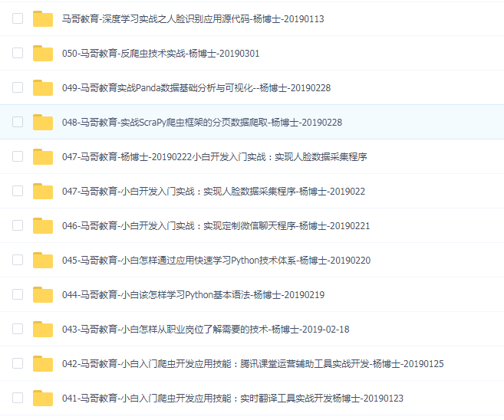Click the folder icon for 050 反爬虫技术实战
The width and height of the screenshot is (504, 420).
43,53
